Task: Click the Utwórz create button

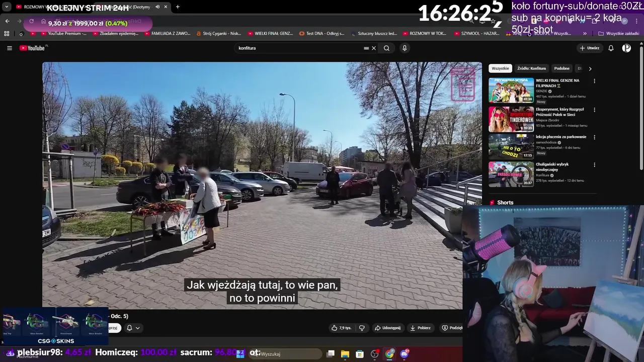Action: click(590, 48)
